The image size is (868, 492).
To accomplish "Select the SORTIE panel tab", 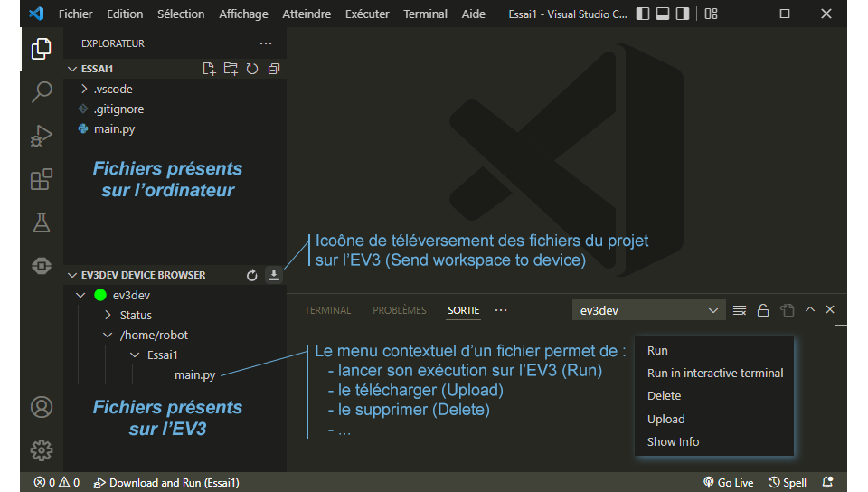I will (x=463, y=310).
